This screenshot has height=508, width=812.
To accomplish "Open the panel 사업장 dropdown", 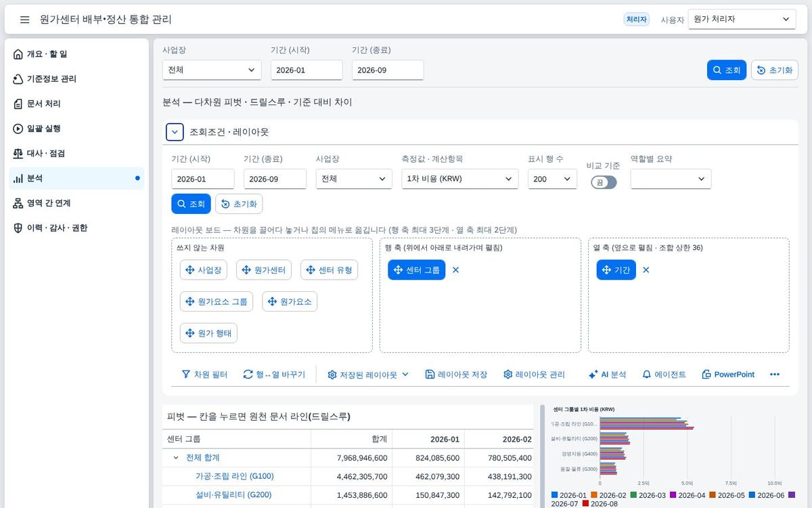I will coord(354,179).
